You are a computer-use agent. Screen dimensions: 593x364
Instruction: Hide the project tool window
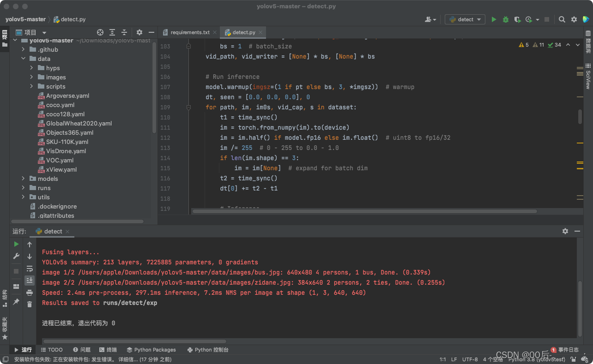pos(151,32)
